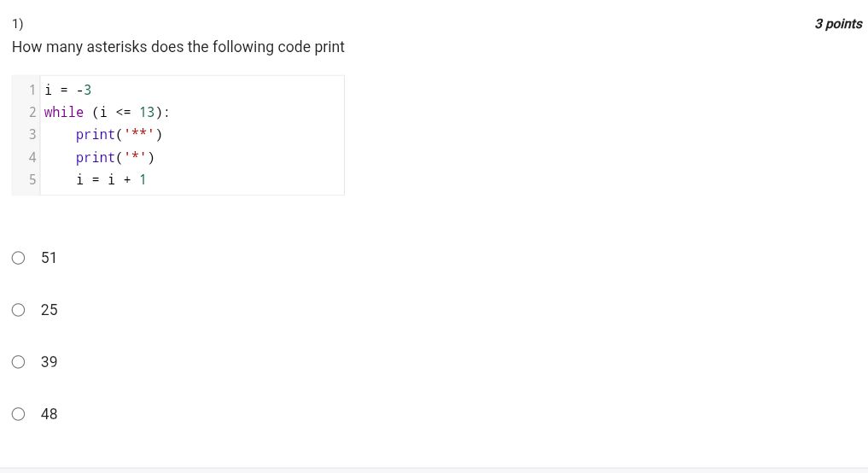Click the '3 points' label
This screenshot has width=868, height=473.
tap(838, 24)
